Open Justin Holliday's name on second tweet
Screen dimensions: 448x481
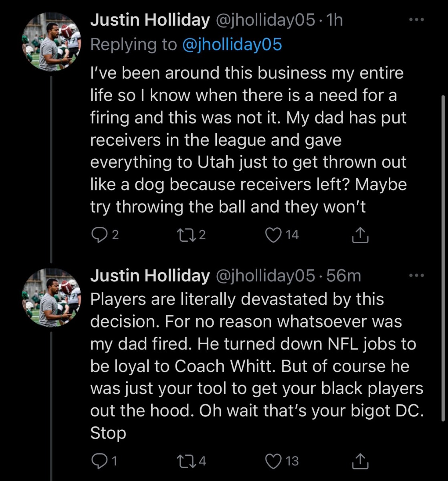click(x=150, y=276)
